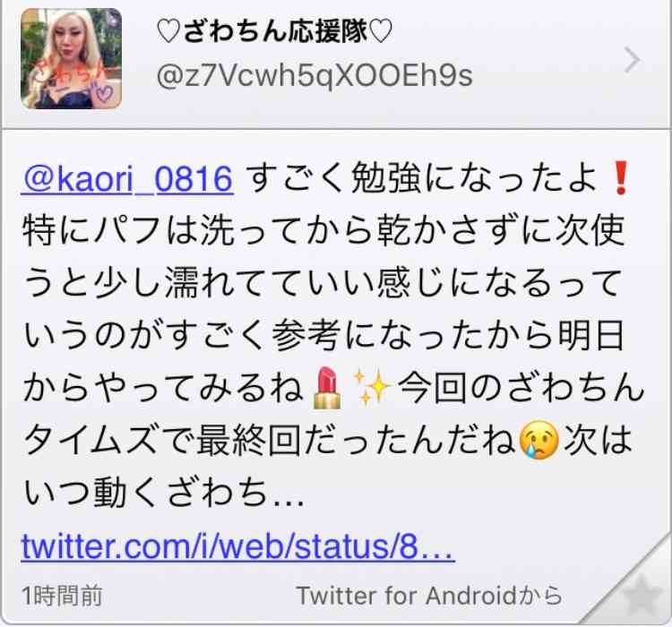Click the red exclamation mark emoji
The image size is (672, 627).
coord(621,178)
